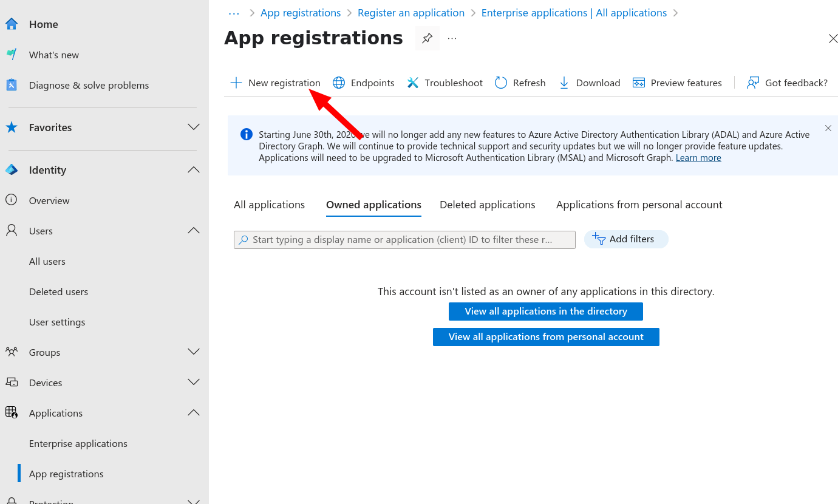Go to Enterprise applications breadcrumb link
This screenshot has height=504, width=838.
click(x=574, y=13)
